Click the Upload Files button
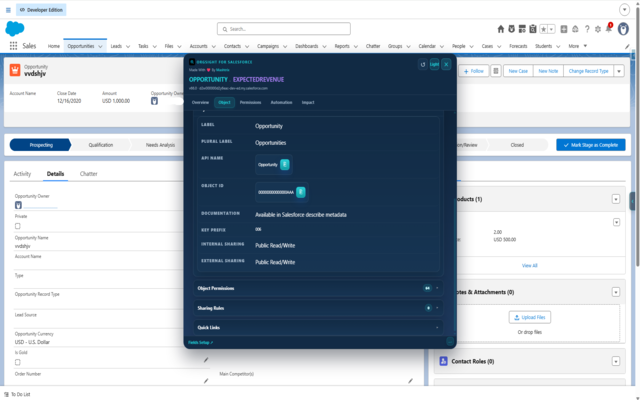This screenshot has height=400, width=640. pos(529,317)
